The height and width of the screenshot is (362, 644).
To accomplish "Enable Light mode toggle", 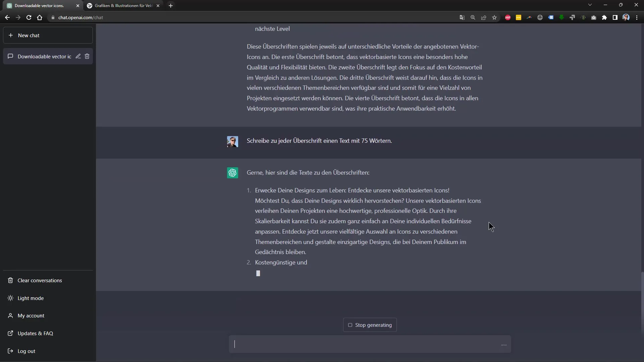I will click(30, 298).
